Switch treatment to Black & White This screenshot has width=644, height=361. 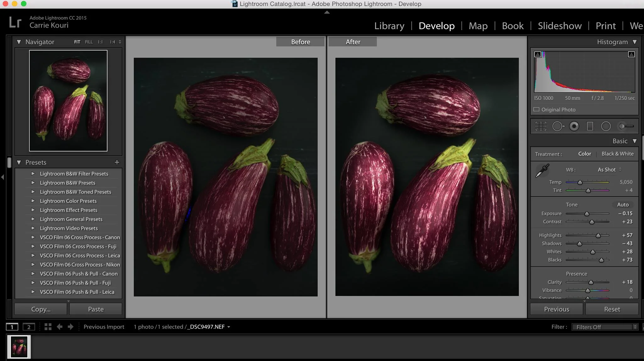pyautogui.click(x=617, y=154)
